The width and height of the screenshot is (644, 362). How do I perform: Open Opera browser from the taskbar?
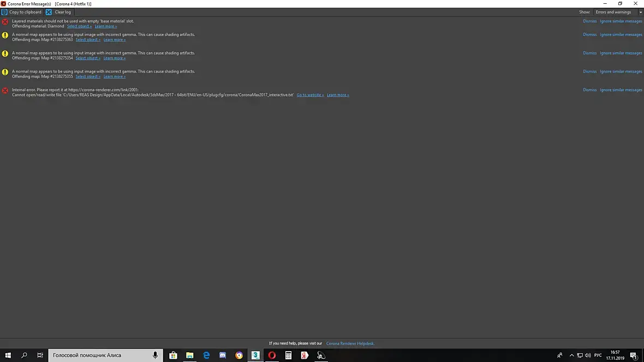pos(272,355)
